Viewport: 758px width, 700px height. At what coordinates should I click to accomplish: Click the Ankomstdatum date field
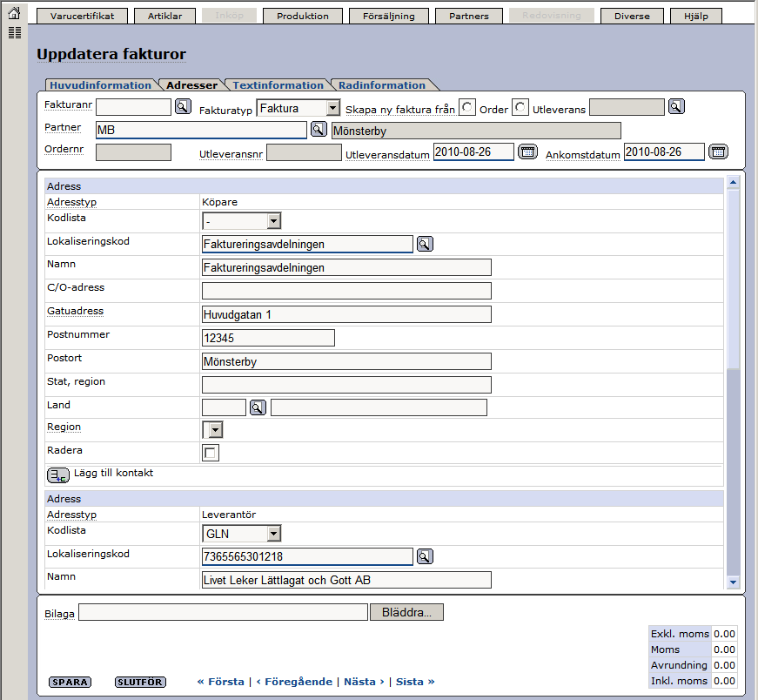pyautogui.click(x=664, y=151)
